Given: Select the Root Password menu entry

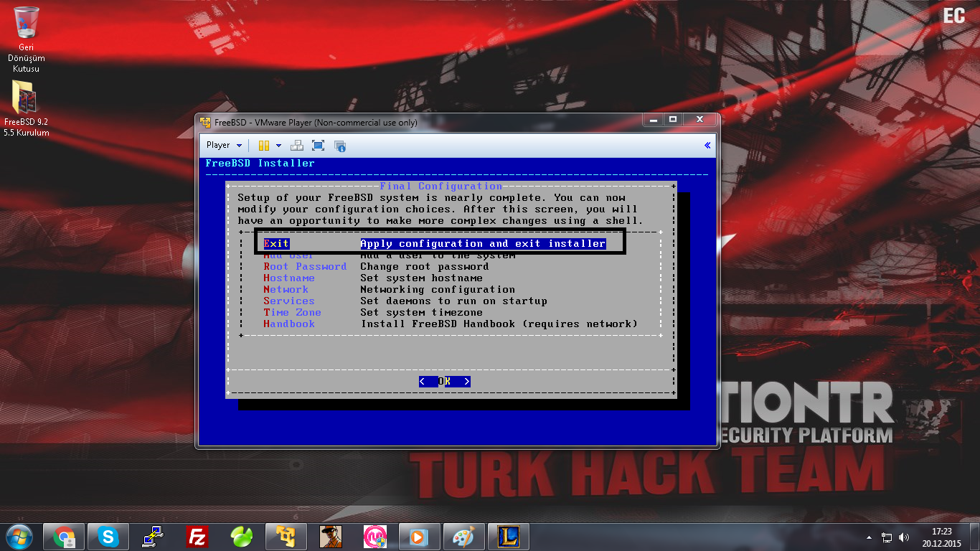Looking at the screenshot, I should 305,266.
